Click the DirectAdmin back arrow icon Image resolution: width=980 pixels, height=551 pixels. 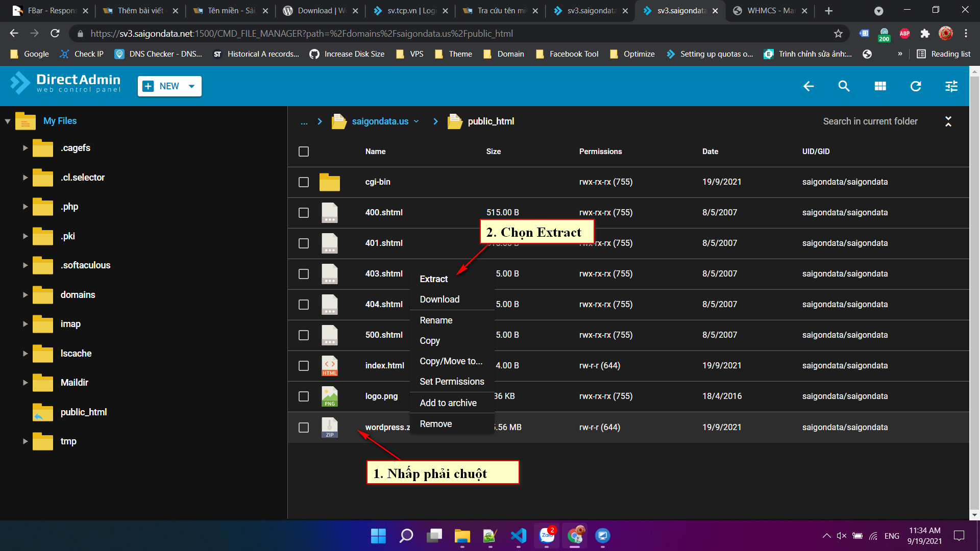[x=808, y=86]
